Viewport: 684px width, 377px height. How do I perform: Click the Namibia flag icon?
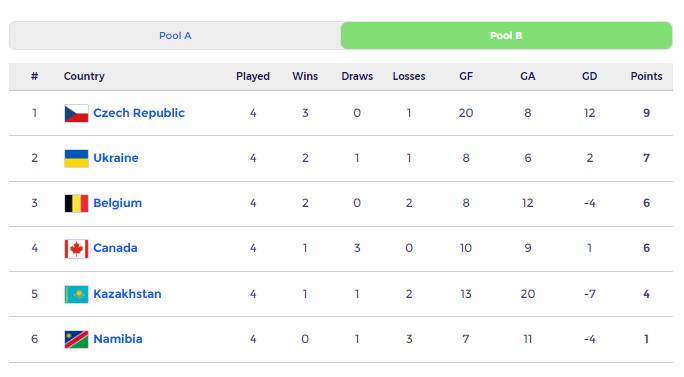[76, 339]
